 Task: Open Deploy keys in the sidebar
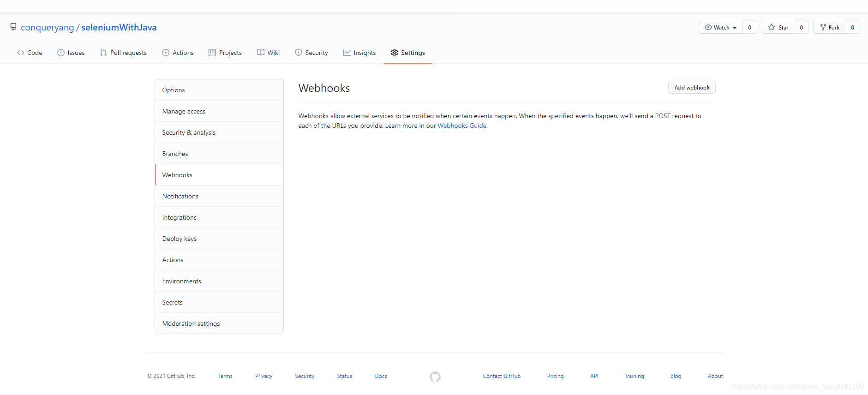pyautogui.click(x=219, y=239)
